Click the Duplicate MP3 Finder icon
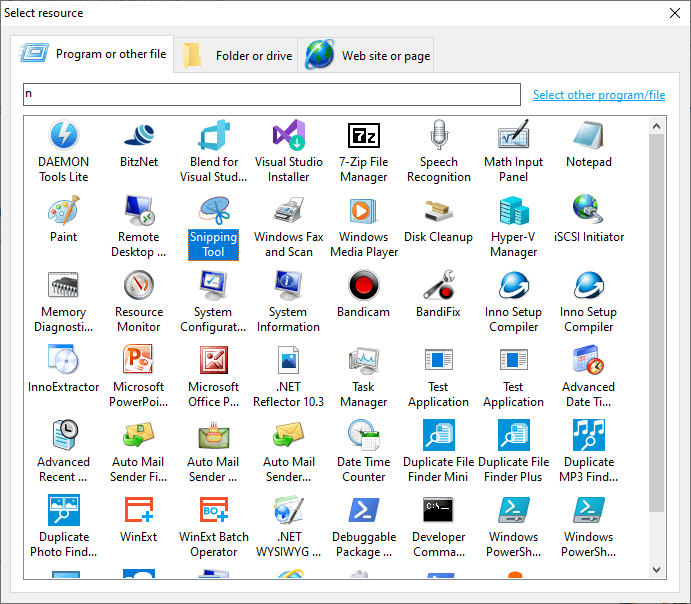Viewport: 691px width, 604px height. click(x=589, y=435)
